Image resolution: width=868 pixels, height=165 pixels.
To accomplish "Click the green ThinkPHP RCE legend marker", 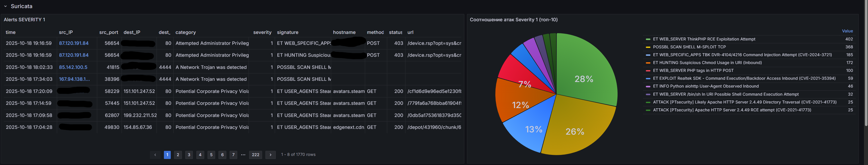I will click(648, 39).
